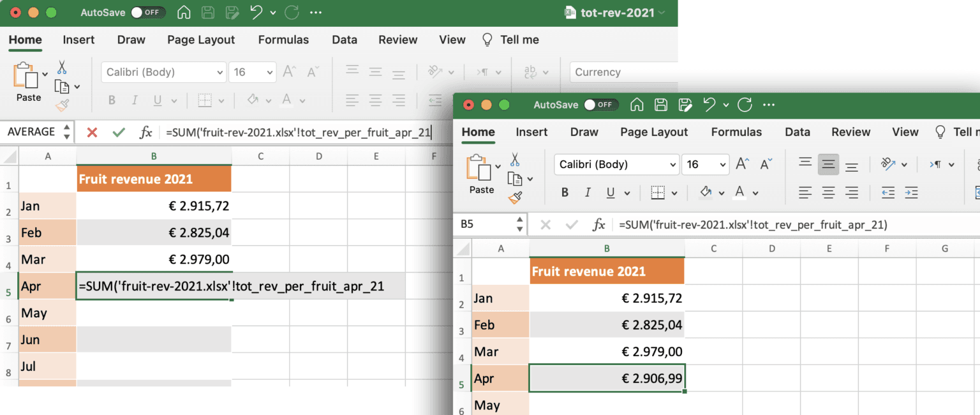Open the text Orientation dropdown arrow
This screenshot has width=980, height=415.
click(904, 164)
